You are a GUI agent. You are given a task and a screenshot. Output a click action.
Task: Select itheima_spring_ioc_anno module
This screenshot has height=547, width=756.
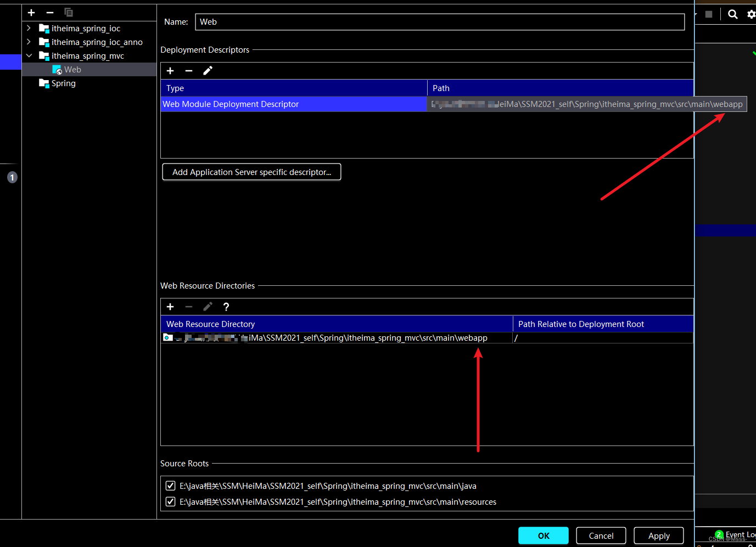(97, 42)
